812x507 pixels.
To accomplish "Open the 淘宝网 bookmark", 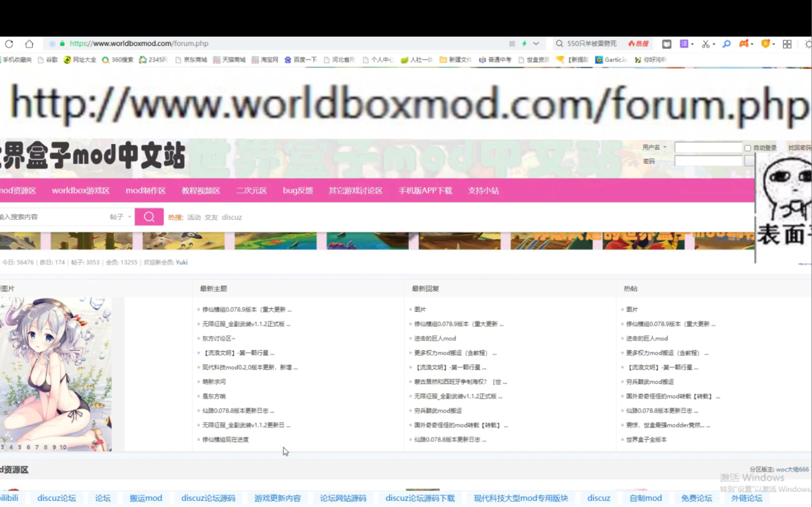I will 265,60.
